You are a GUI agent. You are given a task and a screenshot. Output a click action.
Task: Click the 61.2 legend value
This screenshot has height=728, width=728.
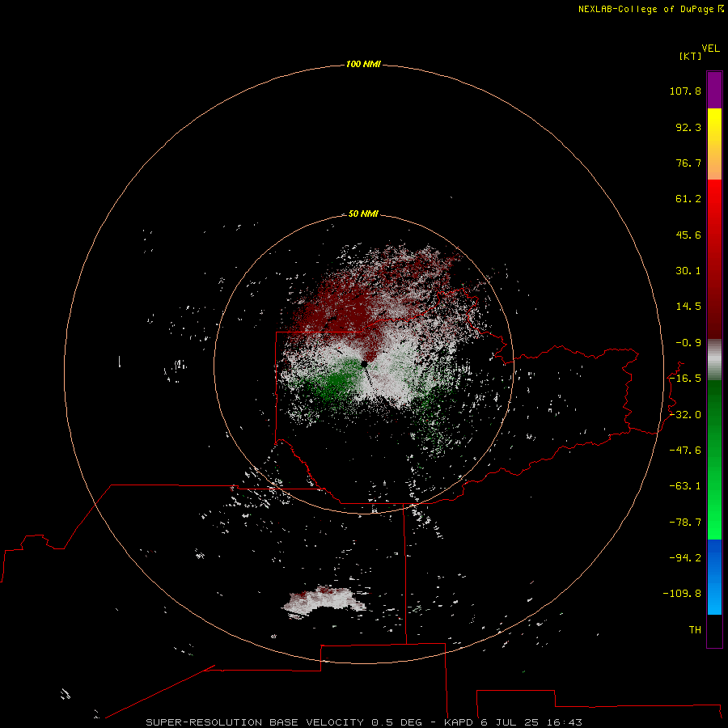pyautogui.click(x=688, y=199)
